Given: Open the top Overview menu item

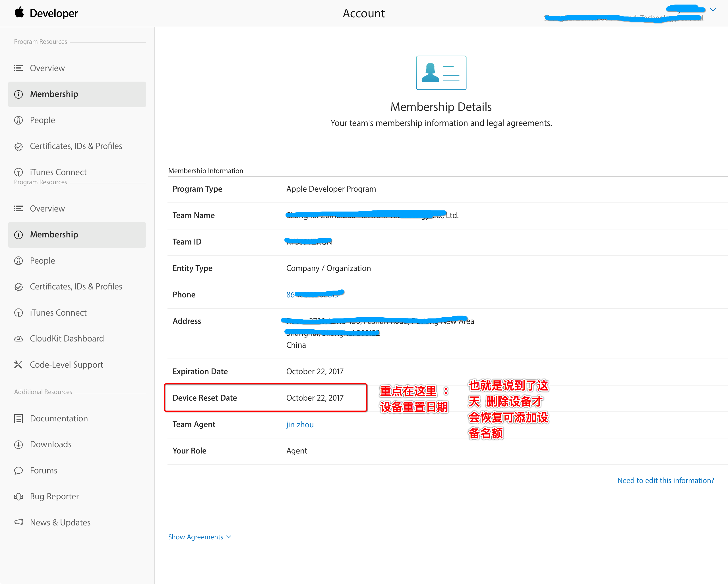Looking at the screenshot, I should click(47, 68).
